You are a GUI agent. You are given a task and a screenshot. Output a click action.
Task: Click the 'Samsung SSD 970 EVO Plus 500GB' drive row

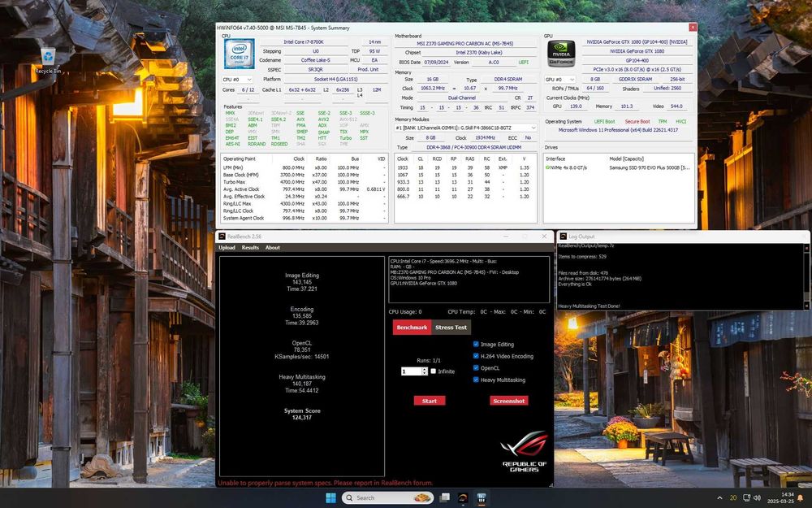[619, 168]
